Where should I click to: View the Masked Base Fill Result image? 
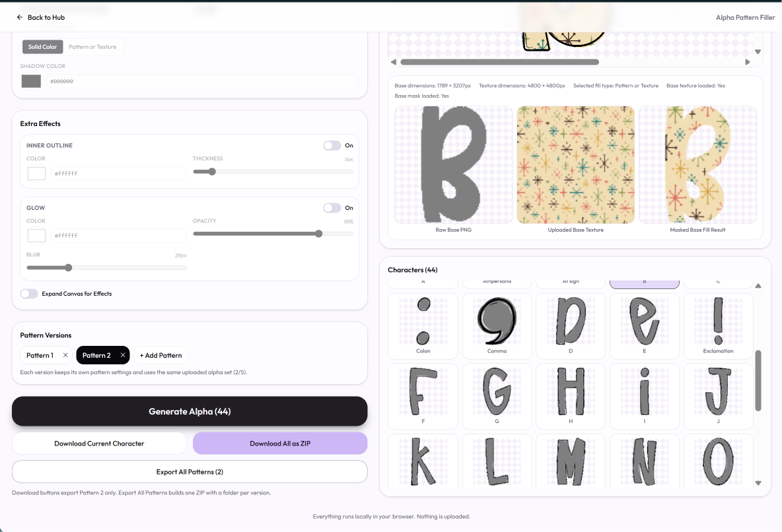tap(697, 165)
